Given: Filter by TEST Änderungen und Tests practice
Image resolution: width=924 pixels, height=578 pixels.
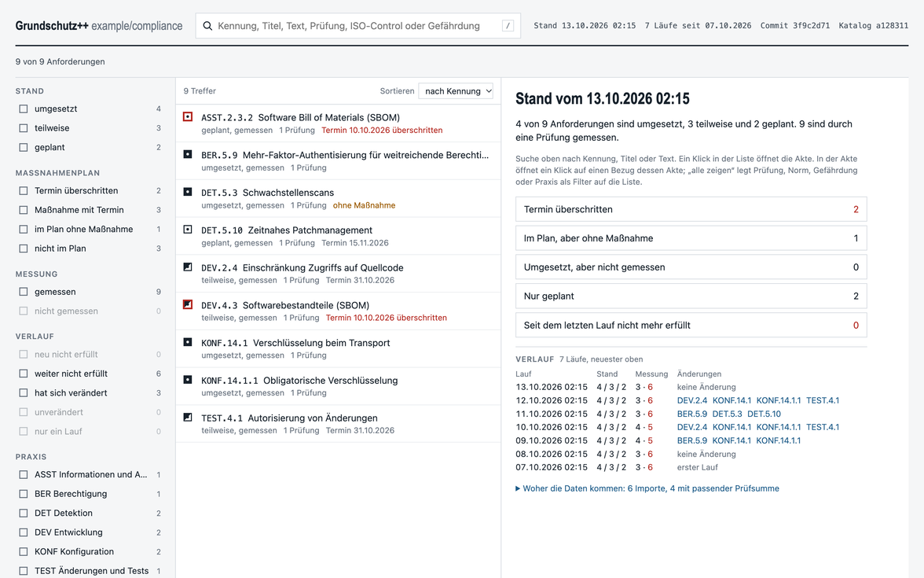Looking at the screenshot, I should [24, 571].
